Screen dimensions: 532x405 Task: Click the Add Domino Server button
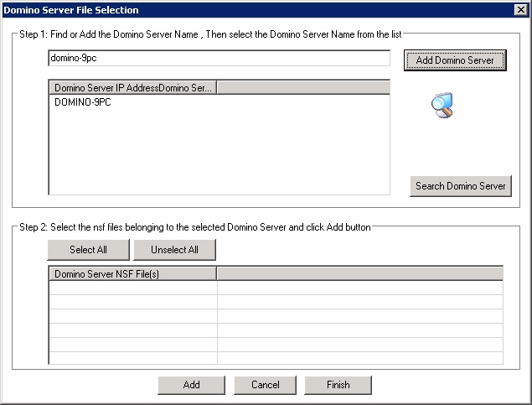(x=455, y=60)
